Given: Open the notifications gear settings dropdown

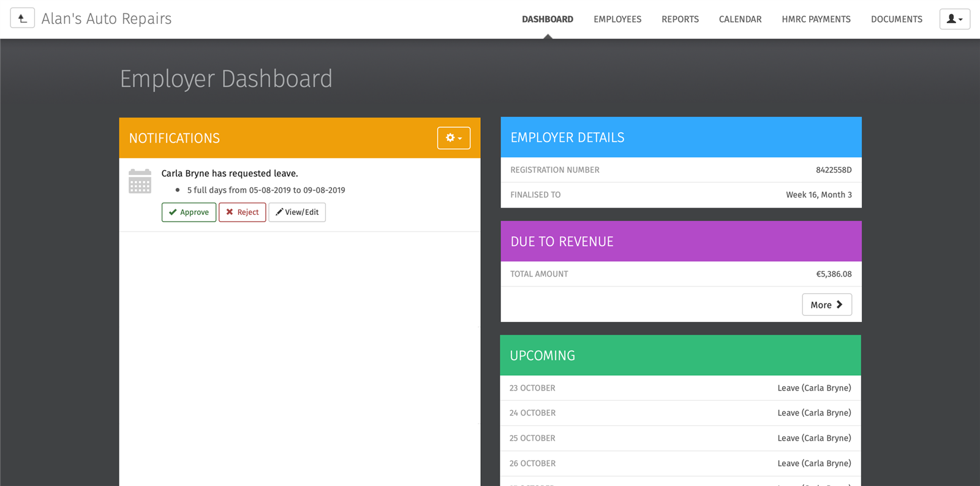Looking at the screenshot, I should [453, 138].
